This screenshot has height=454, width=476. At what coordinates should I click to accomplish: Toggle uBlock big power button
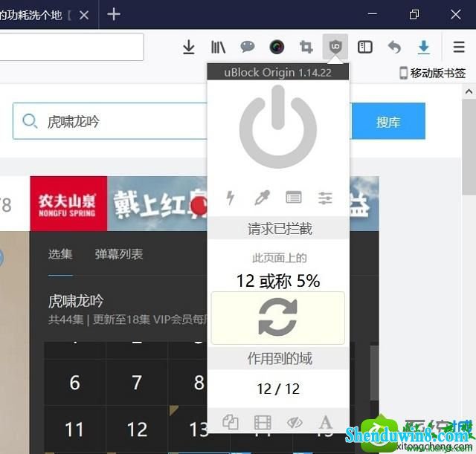point(277,127)
